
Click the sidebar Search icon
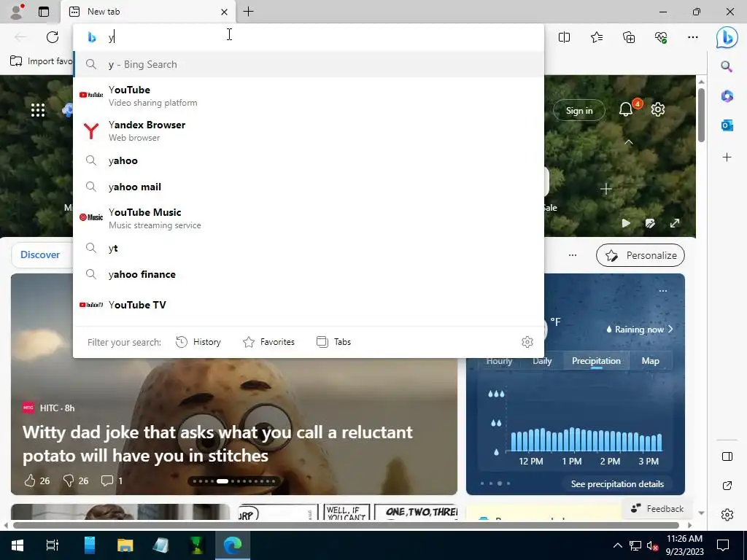point(727,66)
